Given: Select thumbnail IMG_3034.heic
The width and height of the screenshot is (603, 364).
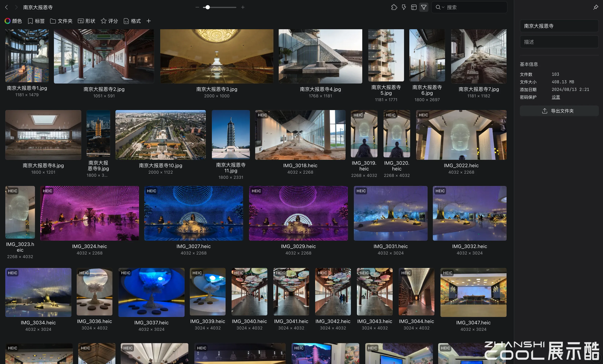Looking at the screenshot, I should pos(38,292).
